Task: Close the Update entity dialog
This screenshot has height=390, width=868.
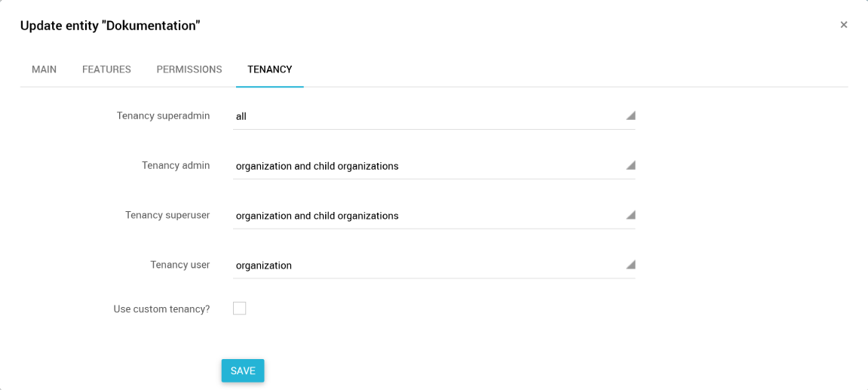Action: 843,25
